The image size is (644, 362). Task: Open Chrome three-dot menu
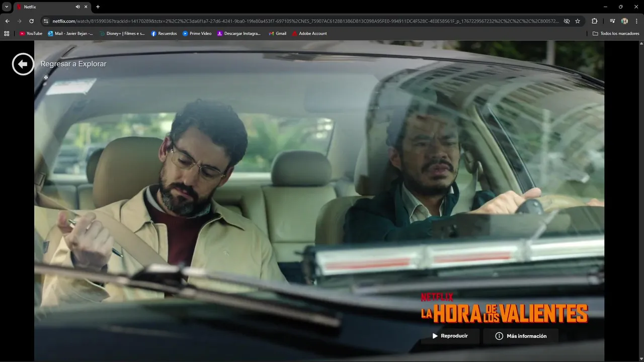coord(636,21)
